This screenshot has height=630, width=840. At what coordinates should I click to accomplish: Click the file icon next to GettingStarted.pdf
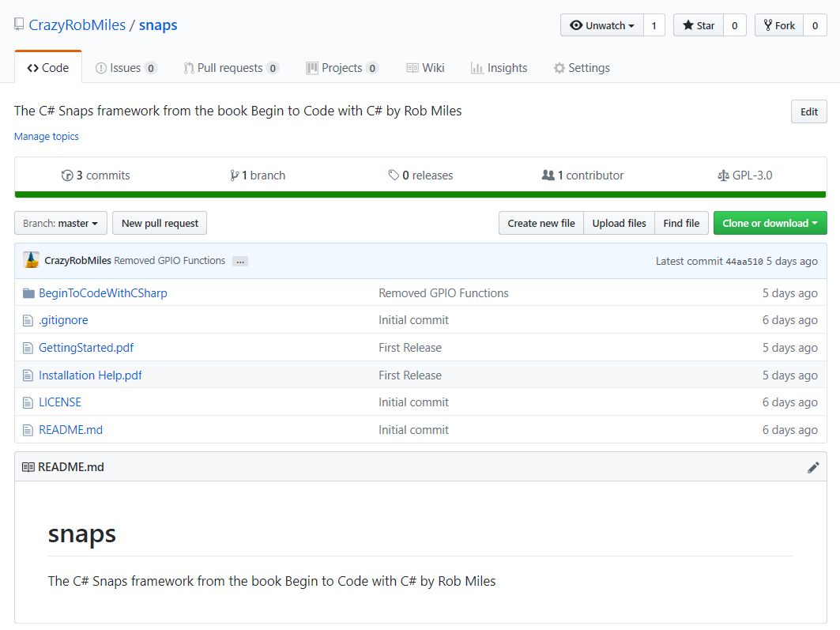coord(28,348)
